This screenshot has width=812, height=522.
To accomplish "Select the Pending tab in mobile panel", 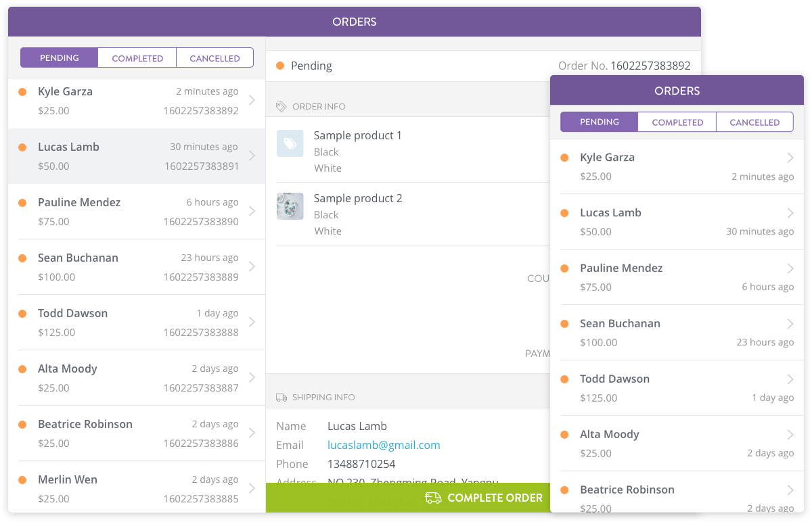I will pos(600,122).
